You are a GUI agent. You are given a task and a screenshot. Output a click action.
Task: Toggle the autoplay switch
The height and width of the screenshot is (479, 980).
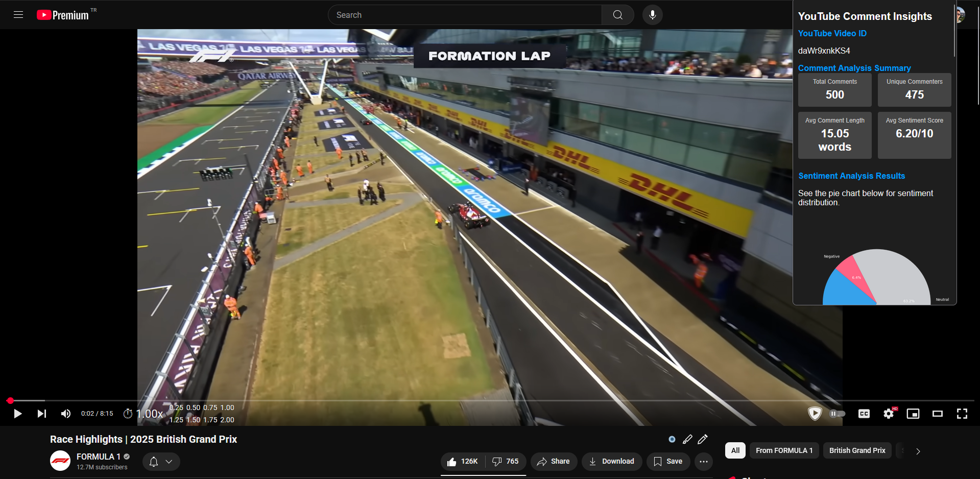838,414
